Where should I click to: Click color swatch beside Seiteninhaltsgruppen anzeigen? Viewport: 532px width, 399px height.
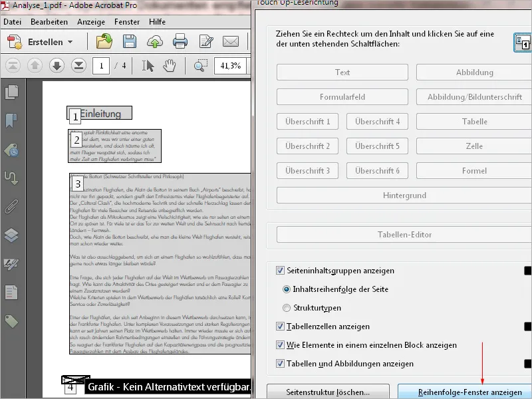point(528,271)
